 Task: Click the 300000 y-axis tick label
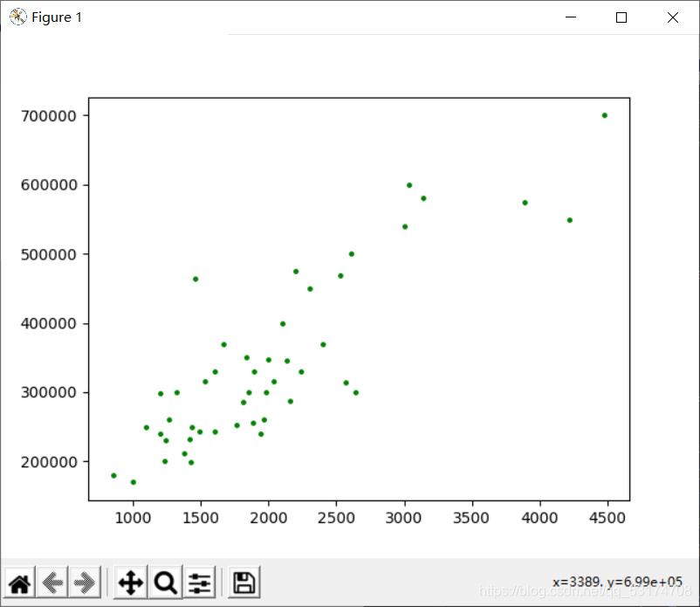pyautogui.click(x=49, y=393)
